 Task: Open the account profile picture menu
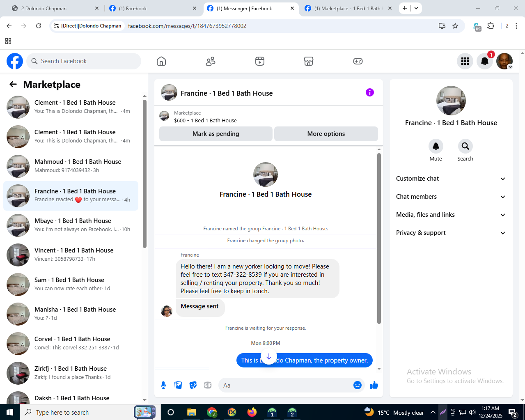[x=504, y=61]
